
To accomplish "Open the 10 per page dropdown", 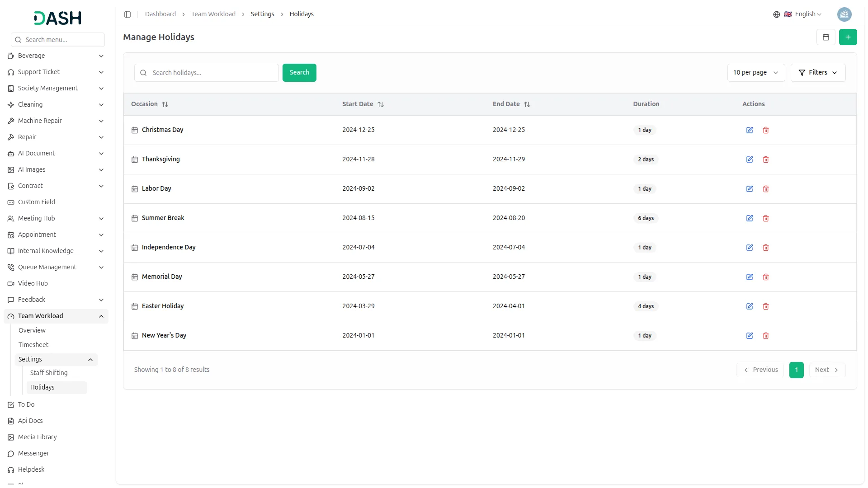I will tap(755, 72).
